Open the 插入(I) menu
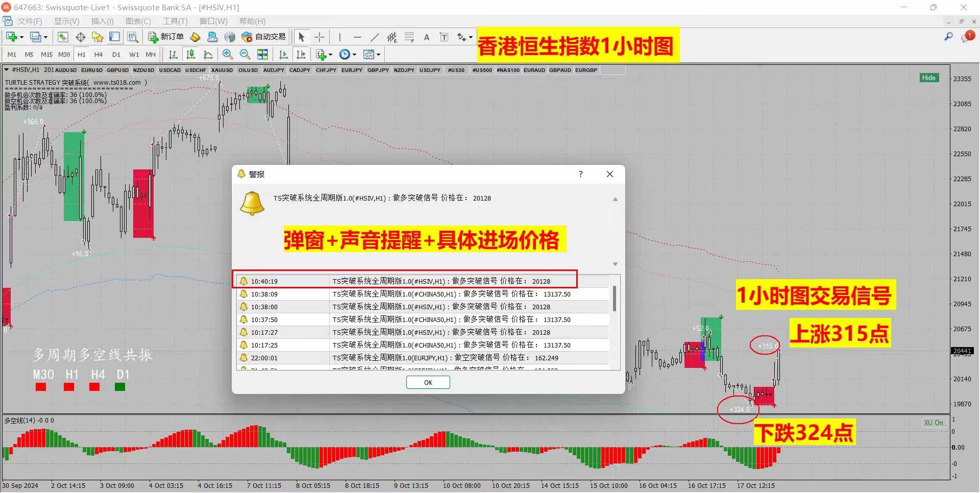 [x=103, y=21]
